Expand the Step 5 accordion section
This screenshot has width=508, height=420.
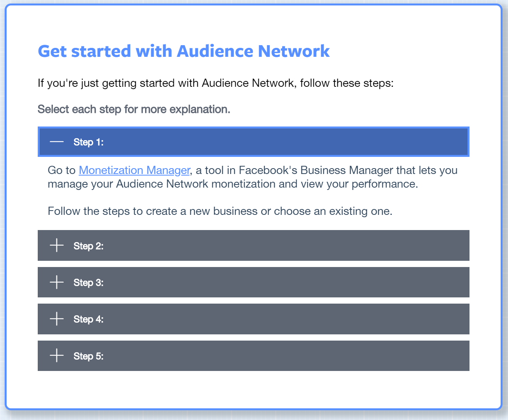click(254, 356)
